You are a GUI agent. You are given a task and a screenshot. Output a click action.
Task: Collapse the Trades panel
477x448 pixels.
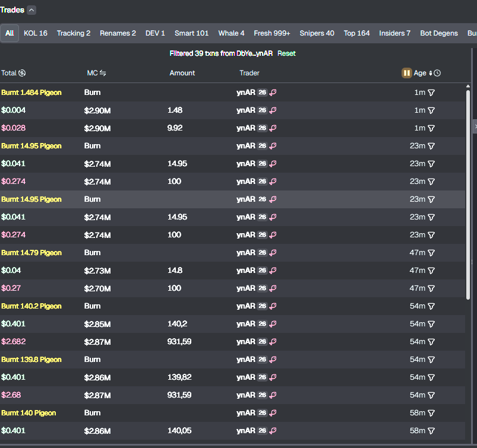(x=31, y=10)
